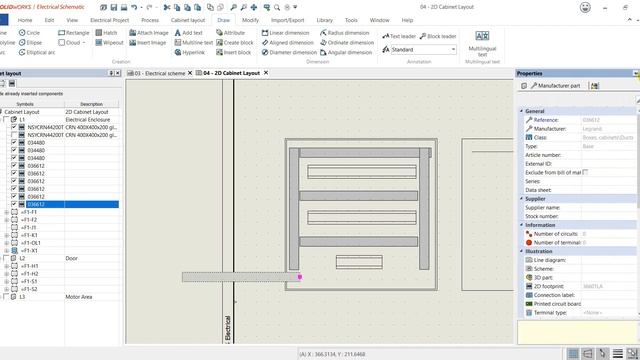Expand the =F1-X1 tree node
The height and width of the screenshot is (360, 640).
tap(7, 251)
